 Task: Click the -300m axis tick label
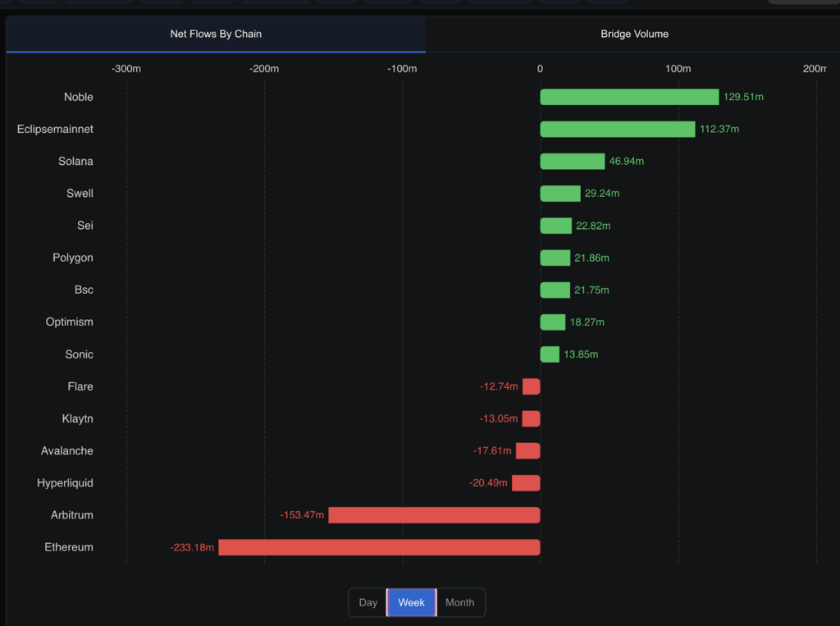point(126,69)
